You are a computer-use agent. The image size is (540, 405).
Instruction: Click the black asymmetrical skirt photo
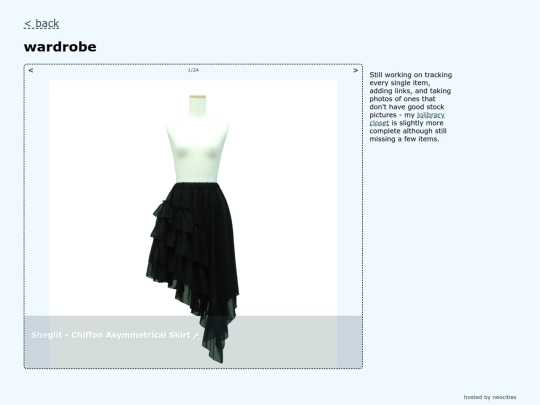(x=193, y=224)
